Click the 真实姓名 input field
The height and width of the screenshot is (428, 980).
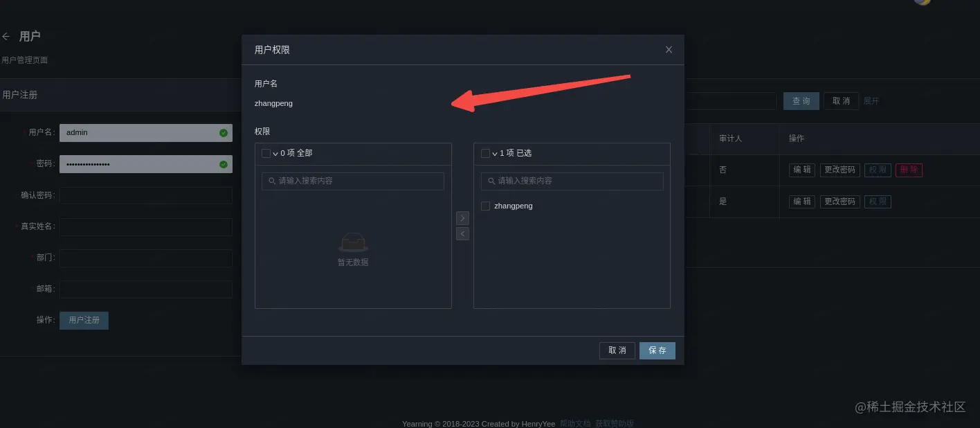pyautogui.click(x=146, y=226)
